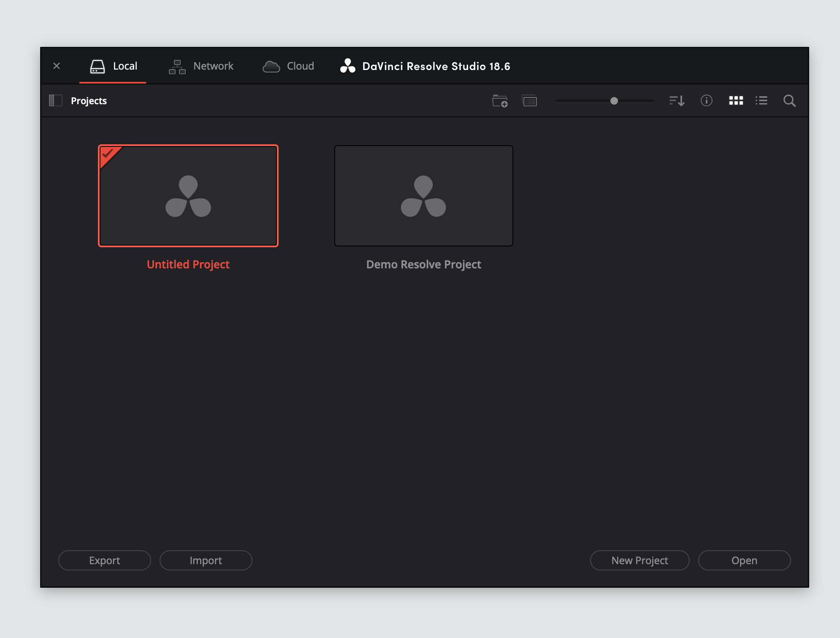Screen dimensions: 840x638
Task: Toggle the project libraries sidebar
Action: tap(56, 100)
